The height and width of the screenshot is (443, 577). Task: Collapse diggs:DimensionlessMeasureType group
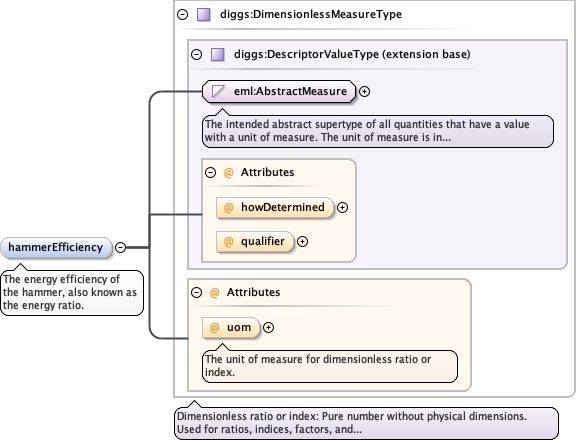point(183,14)
